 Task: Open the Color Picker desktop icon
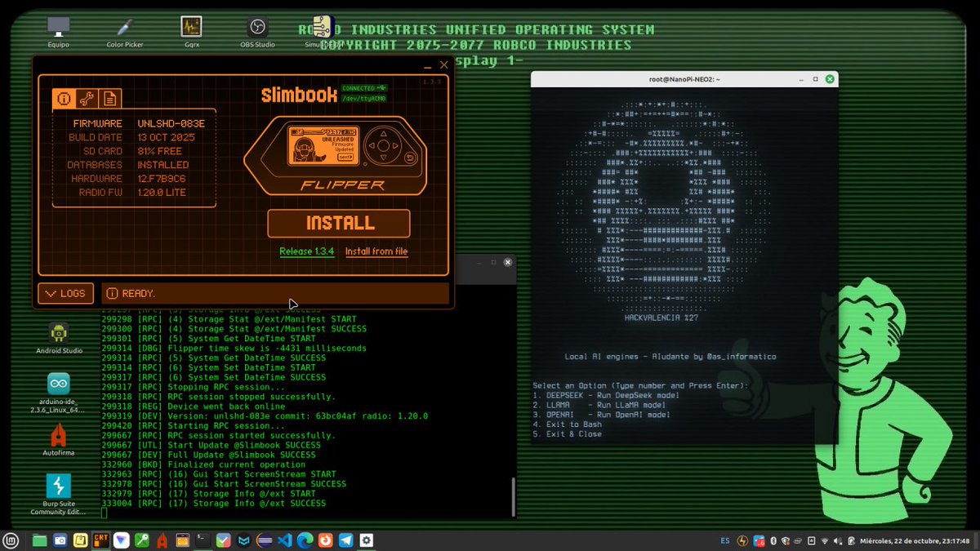[125, 32]
